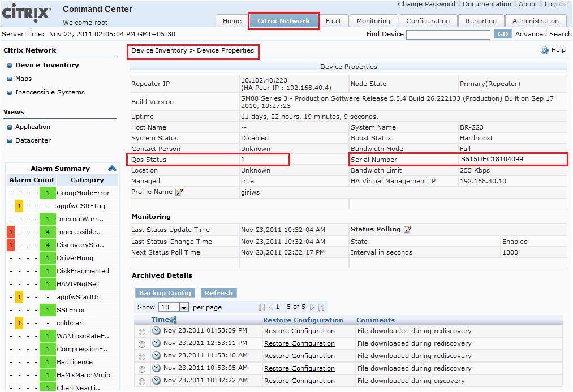Image resolution: width=573 pixels, height=392 pixels.
Task: Click the Citrix logo
Action: click(27, 12)
